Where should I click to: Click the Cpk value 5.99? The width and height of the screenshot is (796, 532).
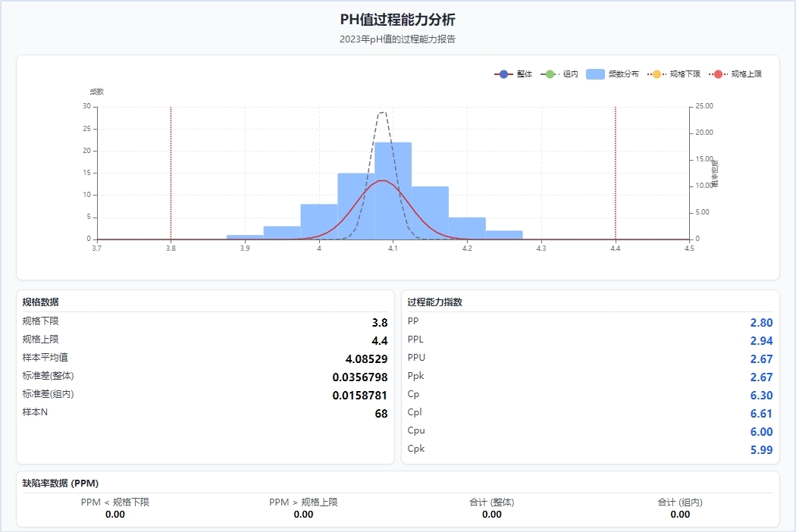click(x=760, y=450)
